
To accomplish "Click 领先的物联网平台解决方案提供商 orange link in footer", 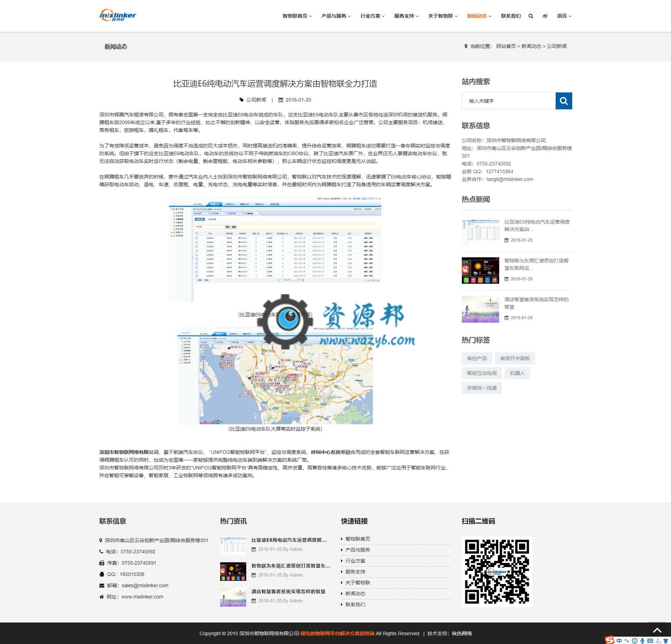I will point(337,633).
